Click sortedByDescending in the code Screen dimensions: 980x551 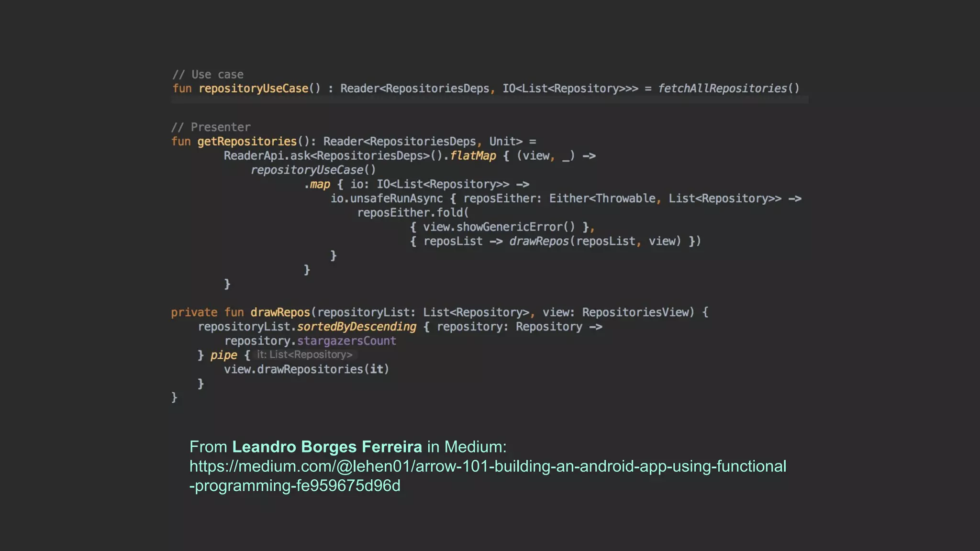click(x=357, y=327)
